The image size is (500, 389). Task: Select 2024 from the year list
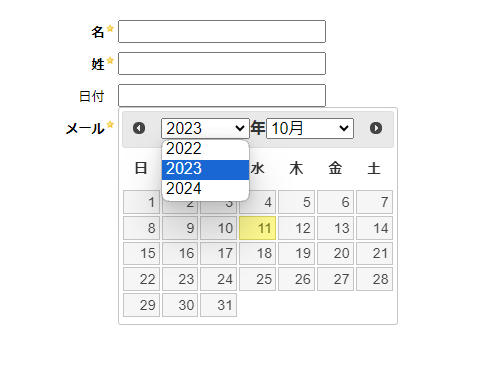tap(205, 189)
